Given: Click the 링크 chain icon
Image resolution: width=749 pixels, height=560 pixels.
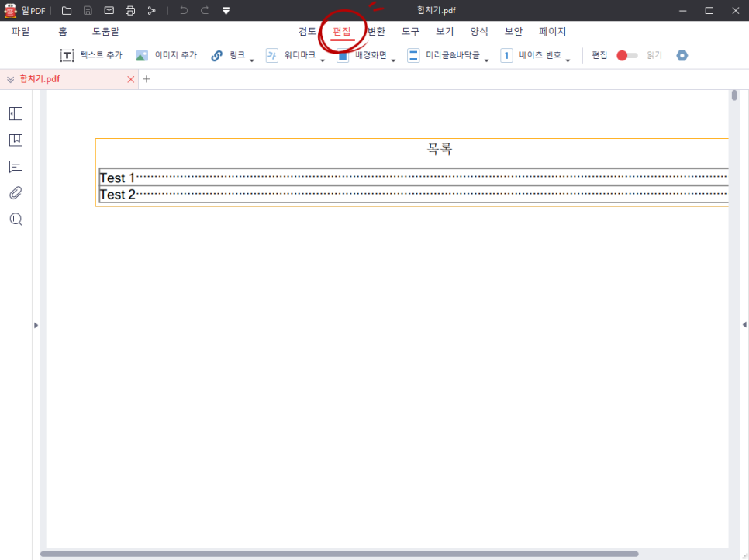Looking at the screenshot, I should click(217, 55).
